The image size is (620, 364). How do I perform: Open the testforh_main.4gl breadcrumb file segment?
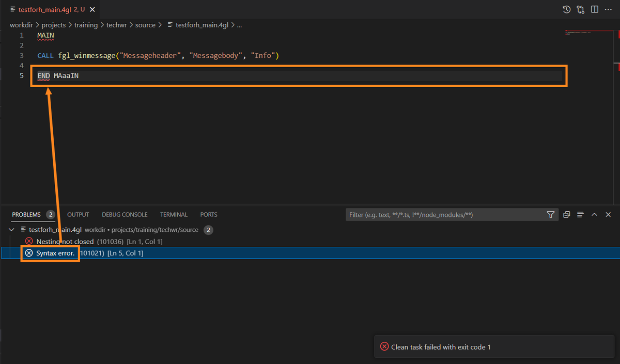coord(202,25)
